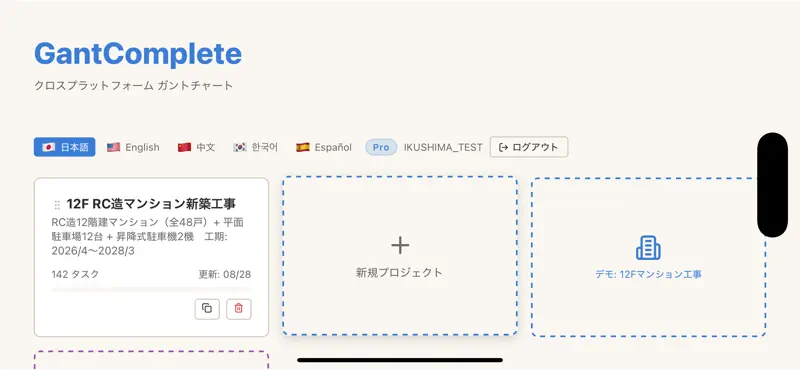Click the 更新: 08/28 date
Viewport: 800px width, 370px height.
click(x=225, y=275)
